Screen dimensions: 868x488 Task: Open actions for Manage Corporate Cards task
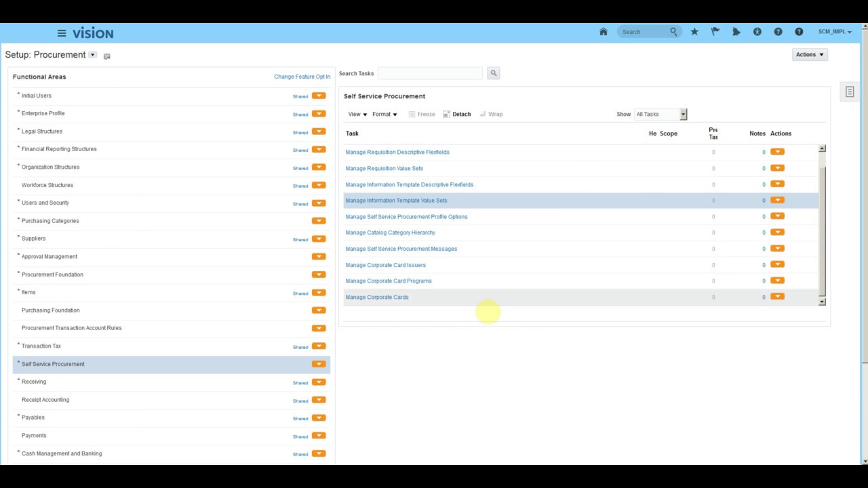coord(777,297)
